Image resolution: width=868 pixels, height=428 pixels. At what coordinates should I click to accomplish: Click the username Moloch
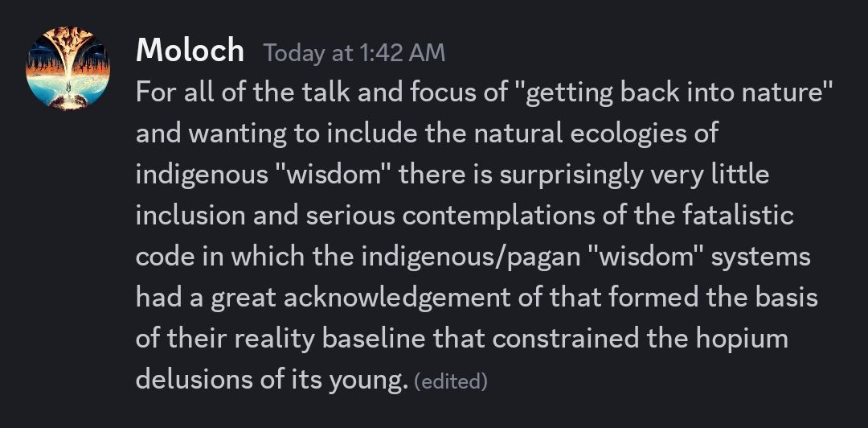tap(190, 51)
